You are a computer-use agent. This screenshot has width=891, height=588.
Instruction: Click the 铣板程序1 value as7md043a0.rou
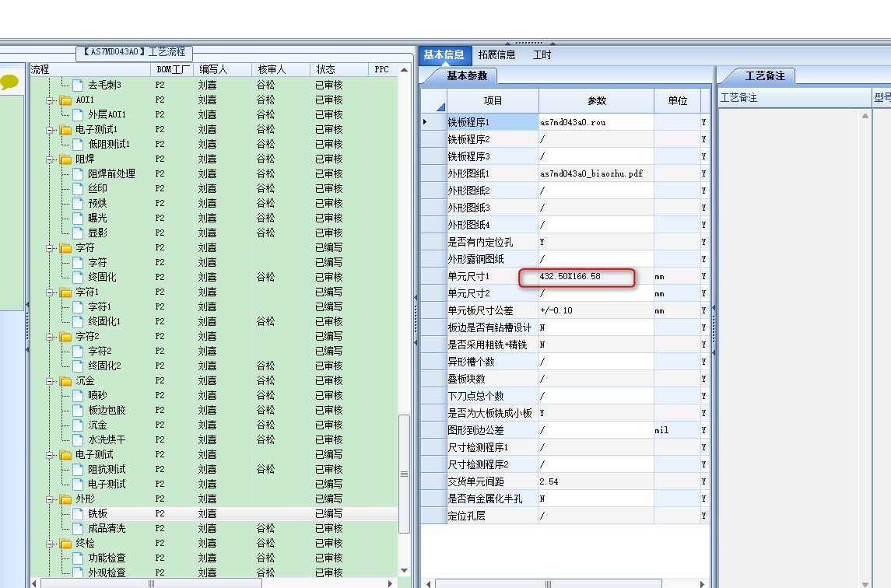click(596, 122)
